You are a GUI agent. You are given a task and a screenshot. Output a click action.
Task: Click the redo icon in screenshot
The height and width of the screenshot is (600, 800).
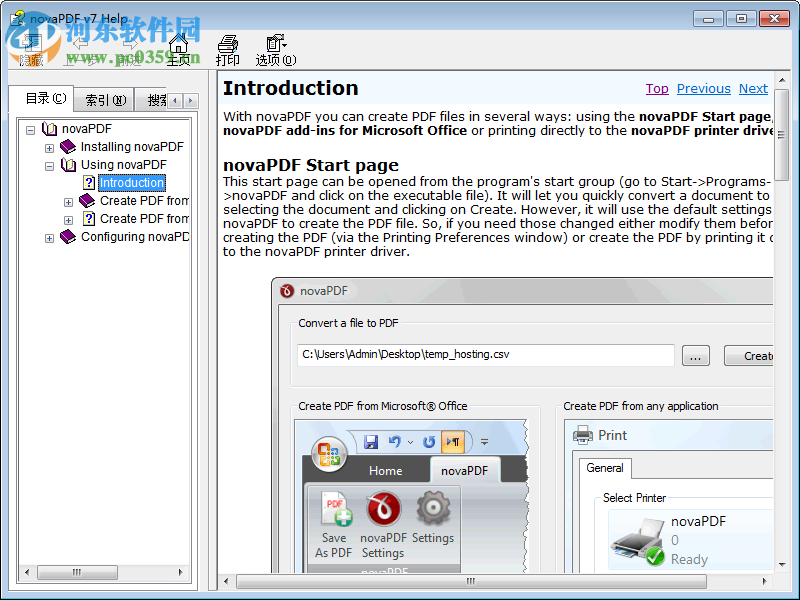pyautogui.click(x=429, y=441)
